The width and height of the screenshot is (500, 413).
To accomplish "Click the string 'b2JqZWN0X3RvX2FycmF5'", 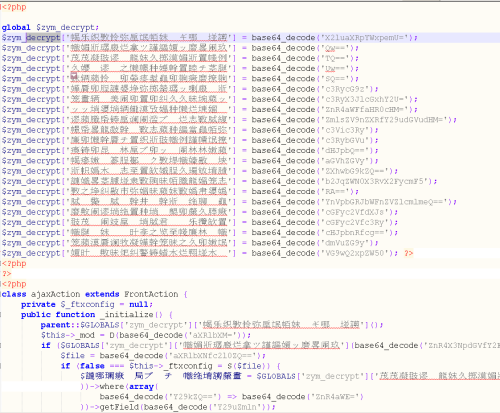I will pos(374,181).
